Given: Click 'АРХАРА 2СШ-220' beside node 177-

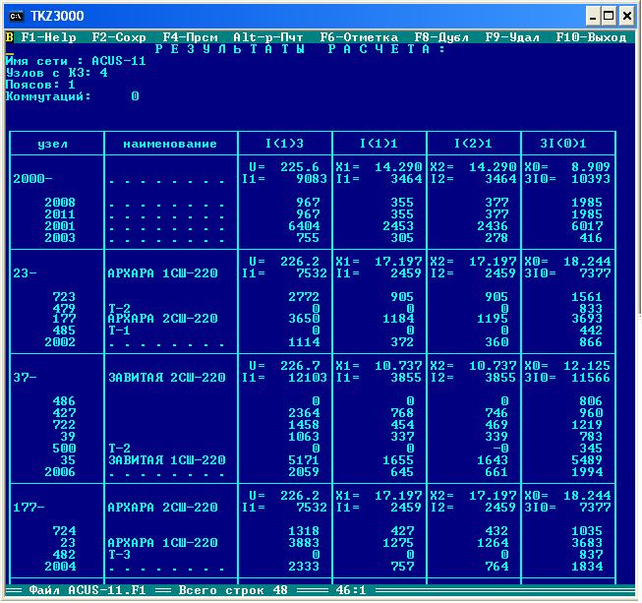Looking at the screenshot, I should coord(163,508).
